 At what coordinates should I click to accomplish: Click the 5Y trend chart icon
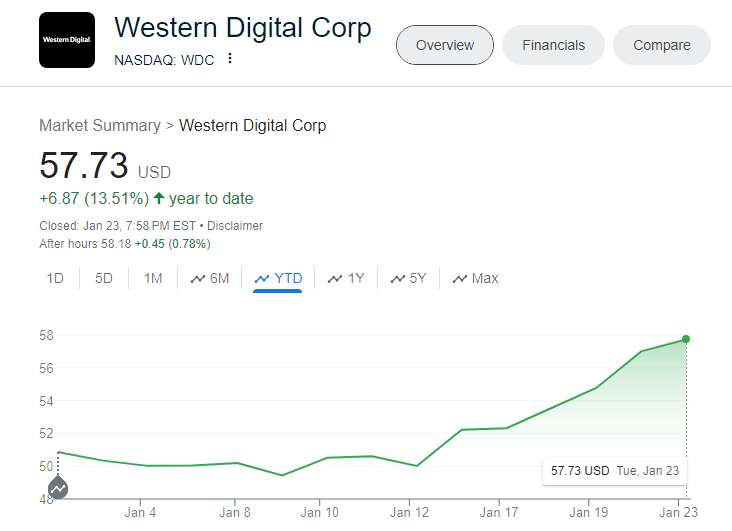(x=397, y=279)
